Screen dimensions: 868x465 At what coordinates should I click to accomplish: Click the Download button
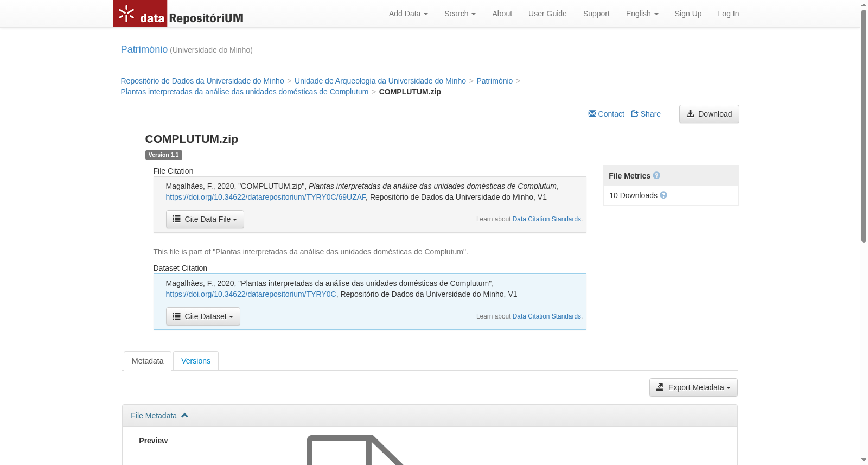click(x=709, y=114)
